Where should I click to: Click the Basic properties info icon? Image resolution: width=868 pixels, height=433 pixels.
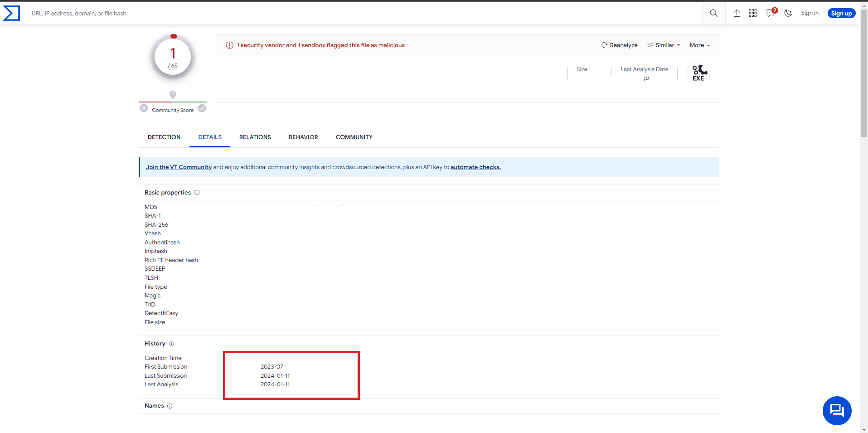pos(197,193)
